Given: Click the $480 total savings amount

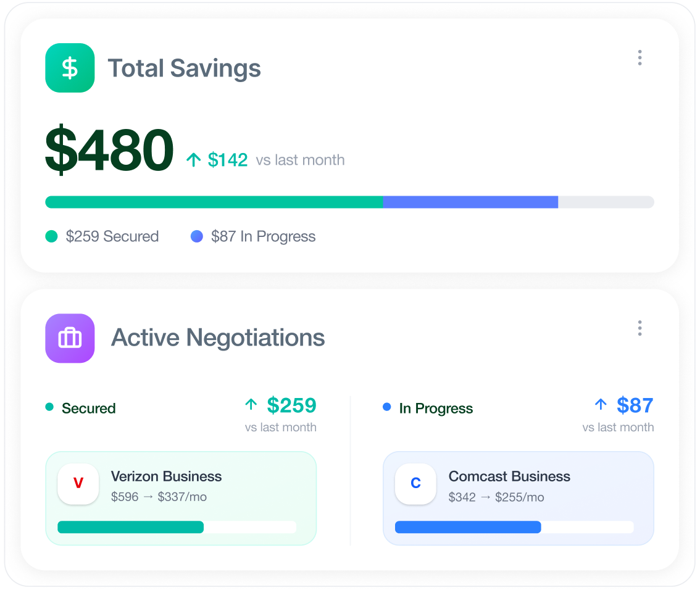Looking at the screenshot, I should tap(109, 151).
